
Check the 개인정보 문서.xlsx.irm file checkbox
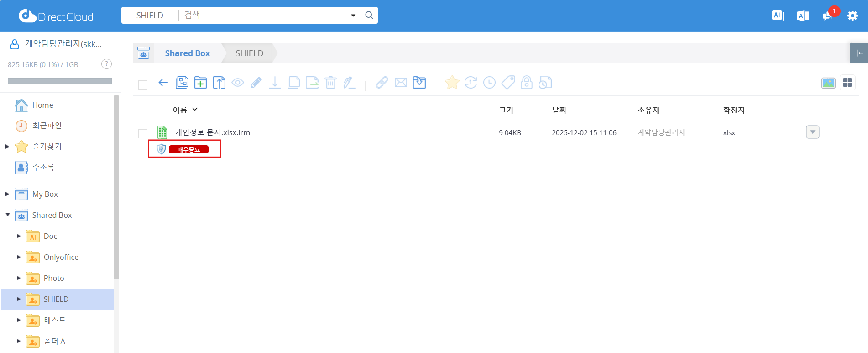click(143, 133)
